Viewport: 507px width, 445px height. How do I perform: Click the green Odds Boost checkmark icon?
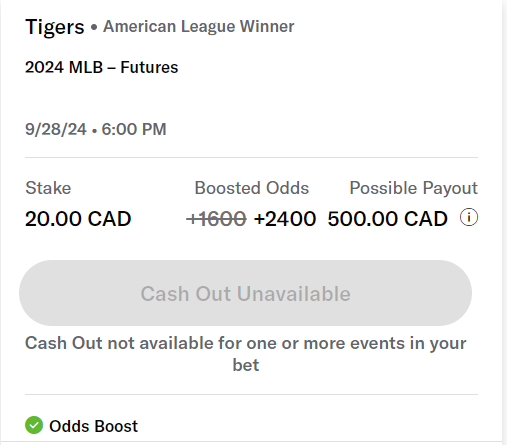(x=34, y=425)
